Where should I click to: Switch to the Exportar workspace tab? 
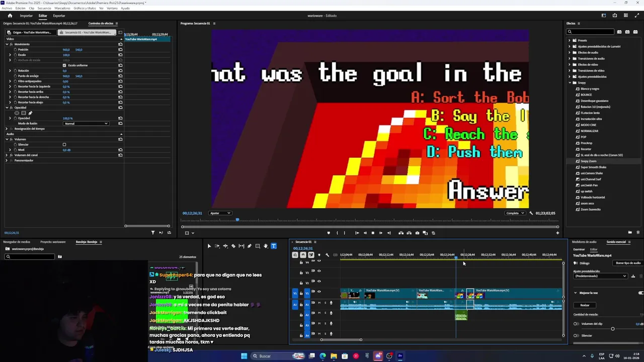59,16
